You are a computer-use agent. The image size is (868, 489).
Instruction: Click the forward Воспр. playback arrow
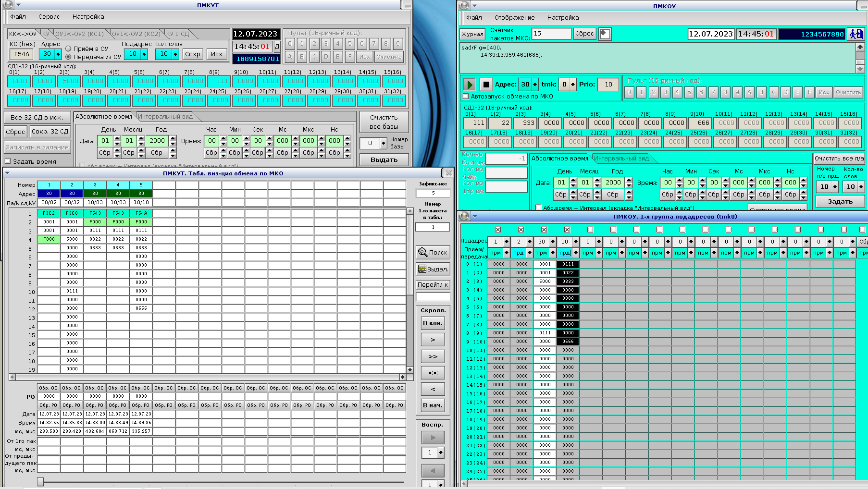coord(433,438)
